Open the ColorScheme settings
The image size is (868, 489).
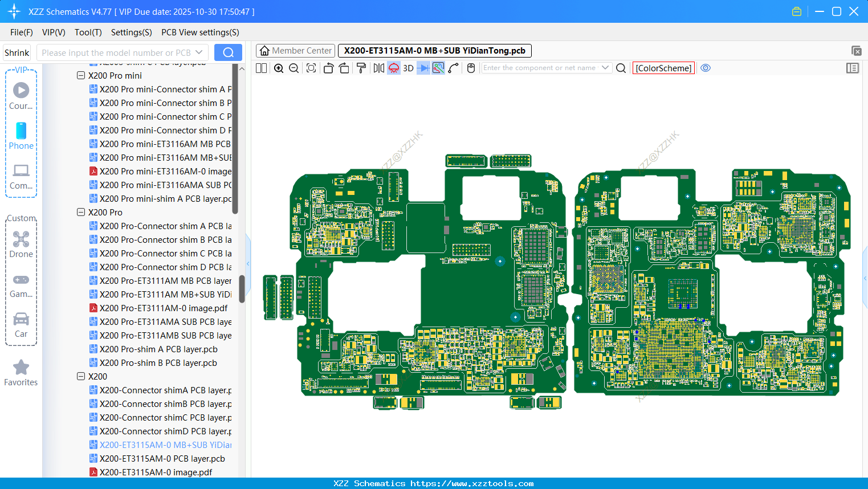(x=663, y=68)
